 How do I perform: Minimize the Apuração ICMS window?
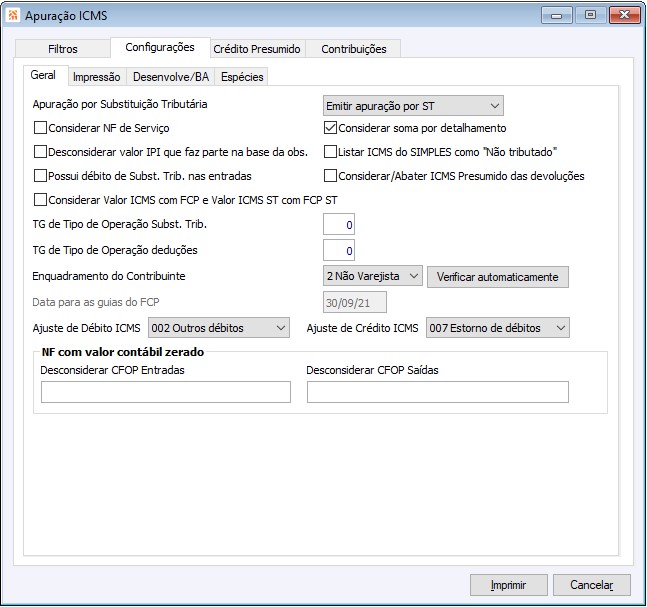click(x=557, y=15)
